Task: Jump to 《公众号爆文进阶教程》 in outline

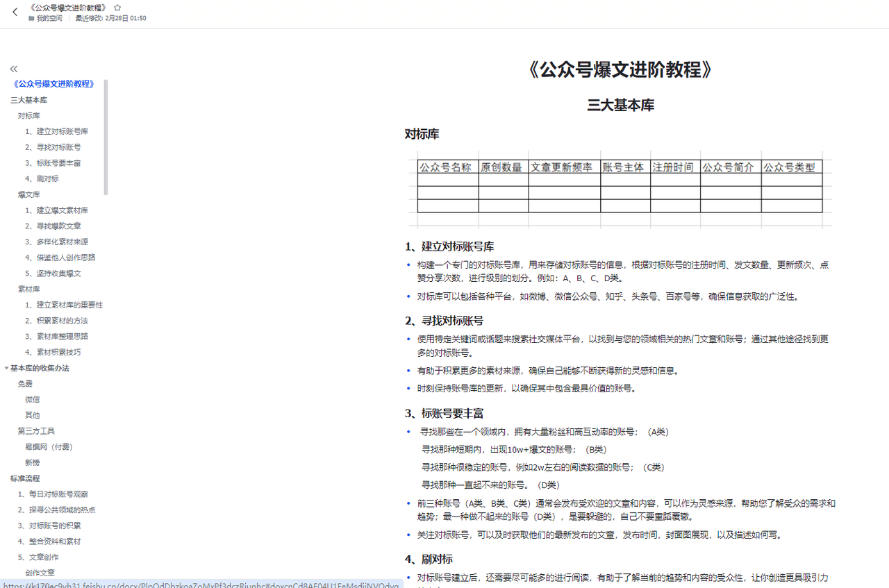Action: coord(53,84)
